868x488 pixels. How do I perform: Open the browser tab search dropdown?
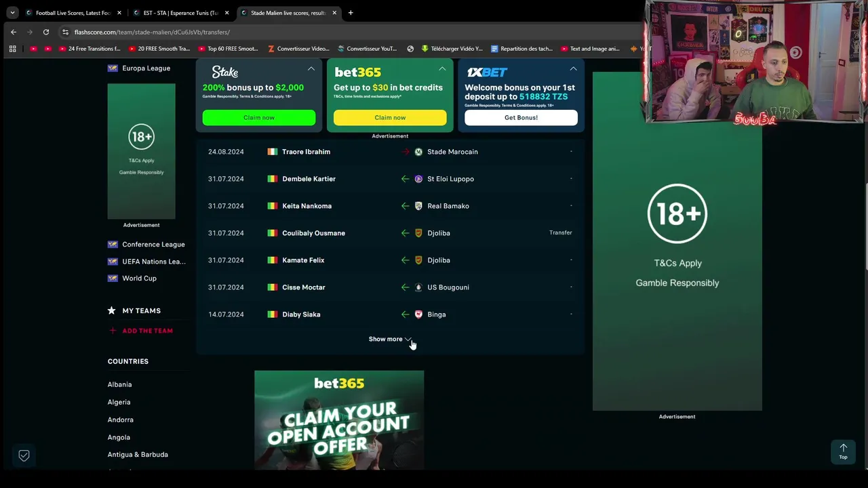12,12
